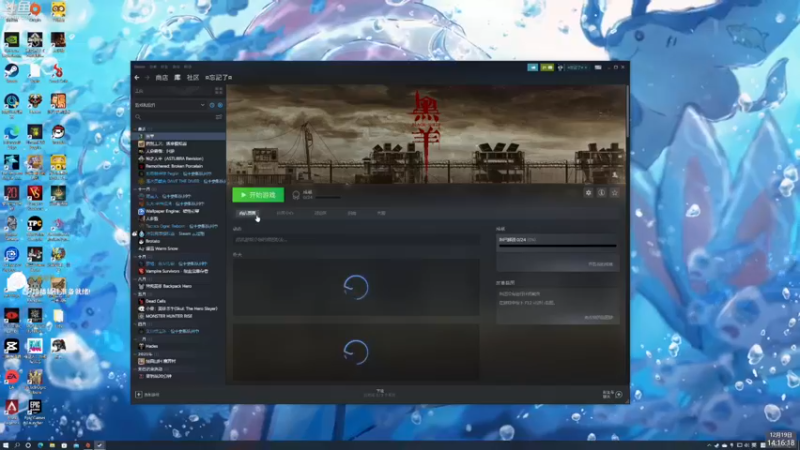Open the profile name menu in Steam header

tap(219, 78)
